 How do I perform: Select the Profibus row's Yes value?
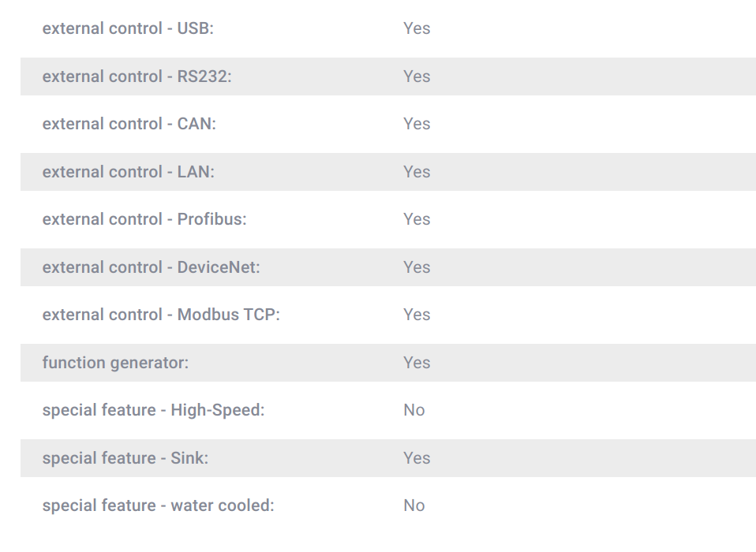417,219
